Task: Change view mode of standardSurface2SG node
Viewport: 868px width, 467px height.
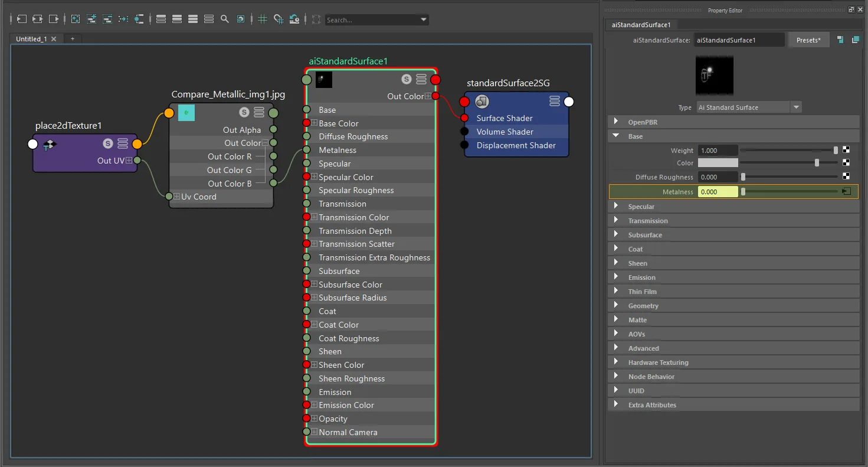Action: tap(555, 101)
